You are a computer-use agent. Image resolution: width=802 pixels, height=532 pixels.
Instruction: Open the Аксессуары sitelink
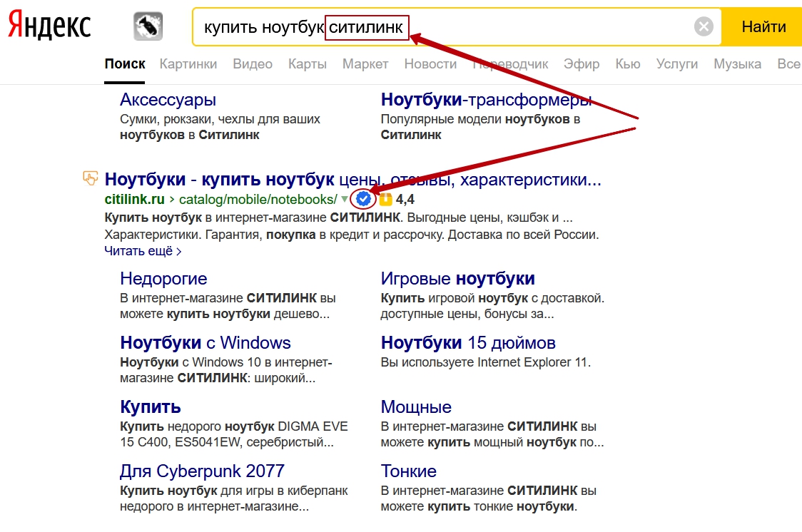tap(168, 100)
